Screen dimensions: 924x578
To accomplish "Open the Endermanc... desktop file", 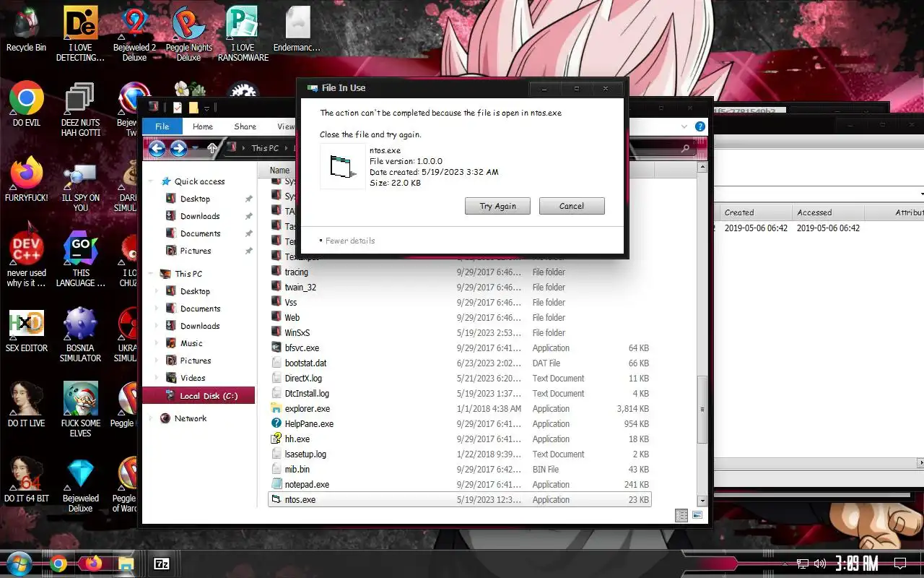I will tap(297, 29).
